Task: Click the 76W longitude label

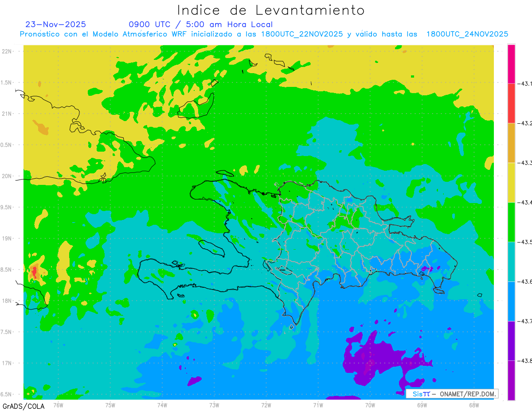Action: [58, 405]
